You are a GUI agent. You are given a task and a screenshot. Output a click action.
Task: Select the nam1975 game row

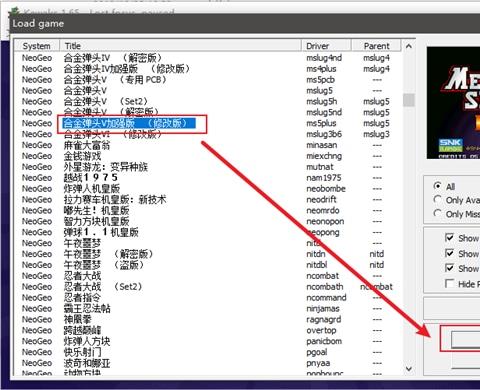207,178
